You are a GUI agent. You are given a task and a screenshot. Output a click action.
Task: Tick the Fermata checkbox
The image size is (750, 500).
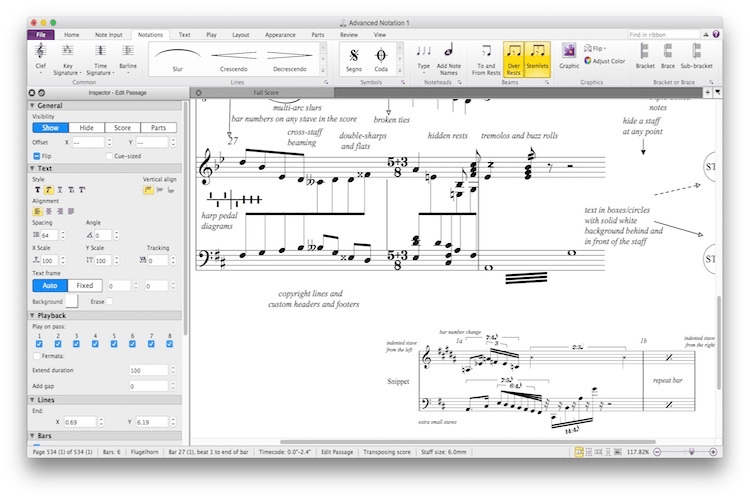point(39,356)
